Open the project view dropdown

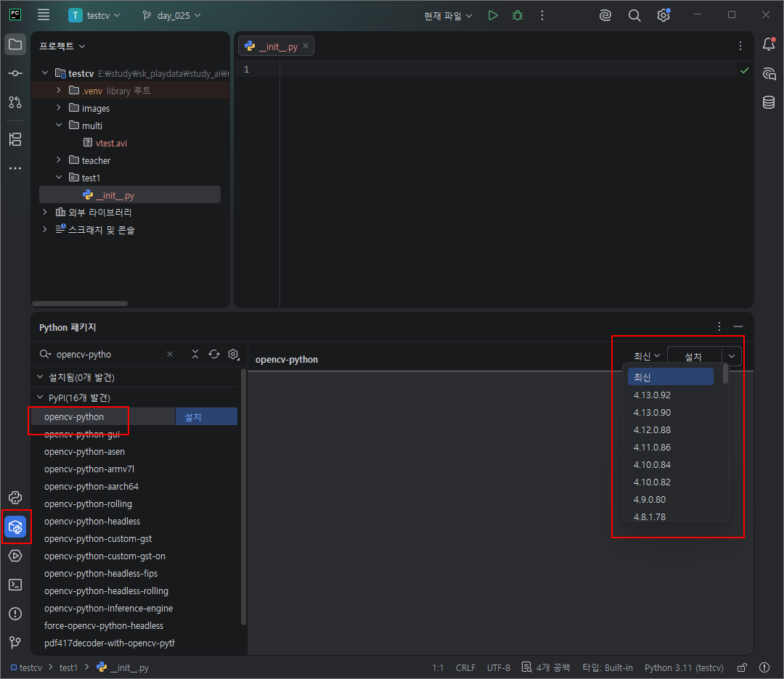[62, 46]
